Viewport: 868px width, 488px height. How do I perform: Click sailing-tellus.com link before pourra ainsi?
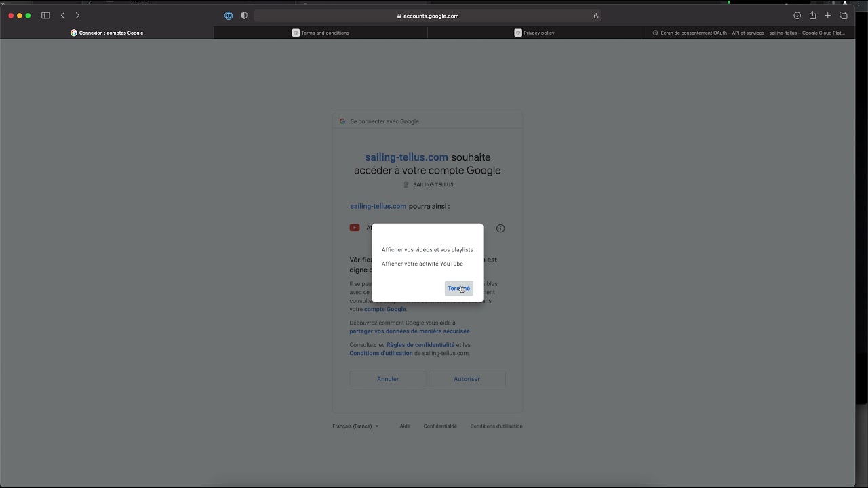coord(378,206)
